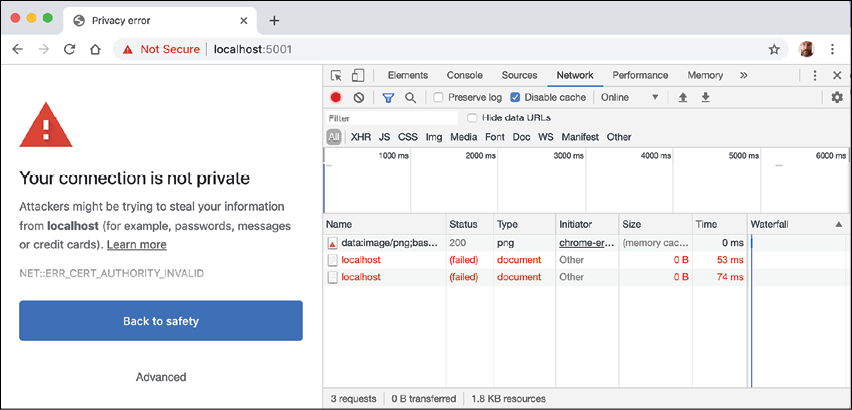Click the Advanced button
The image size is (852, 410).
161,377
